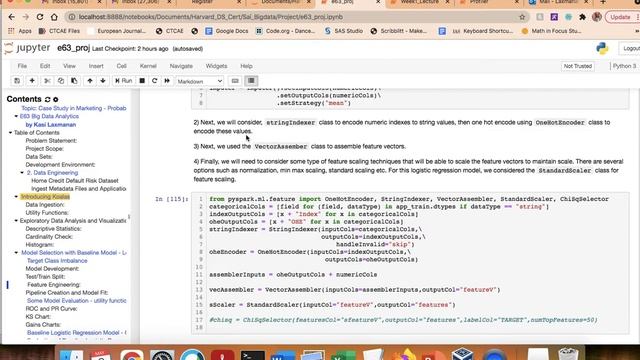Click the Chrome Update button
Viewport: 640px width, 360px height.
point(620,17)
